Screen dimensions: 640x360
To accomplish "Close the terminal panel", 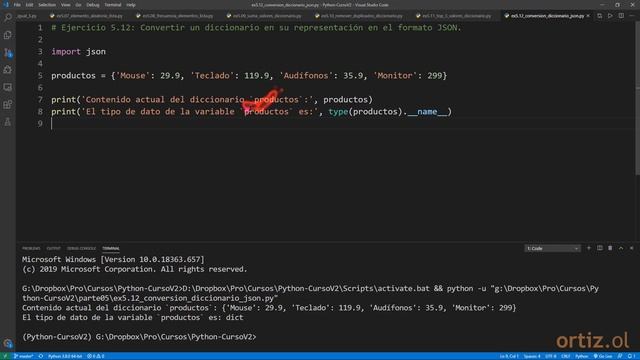I will pyautogui.click(x=631, y=248).
